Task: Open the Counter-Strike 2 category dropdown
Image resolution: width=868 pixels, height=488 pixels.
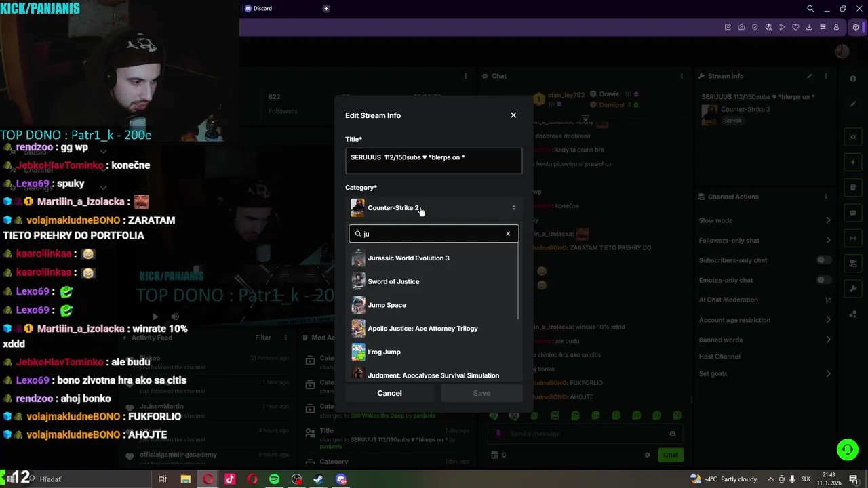Action: 433,208
